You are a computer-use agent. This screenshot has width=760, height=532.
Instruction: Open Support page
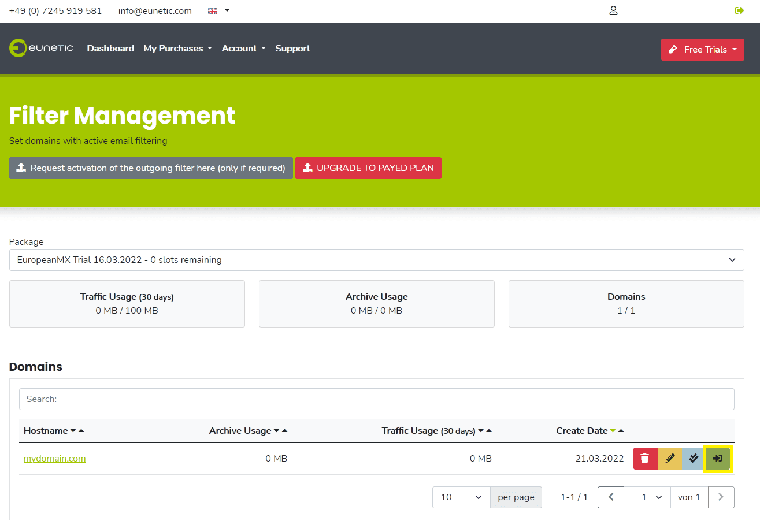pyautogui.click(x=292, y=49)
